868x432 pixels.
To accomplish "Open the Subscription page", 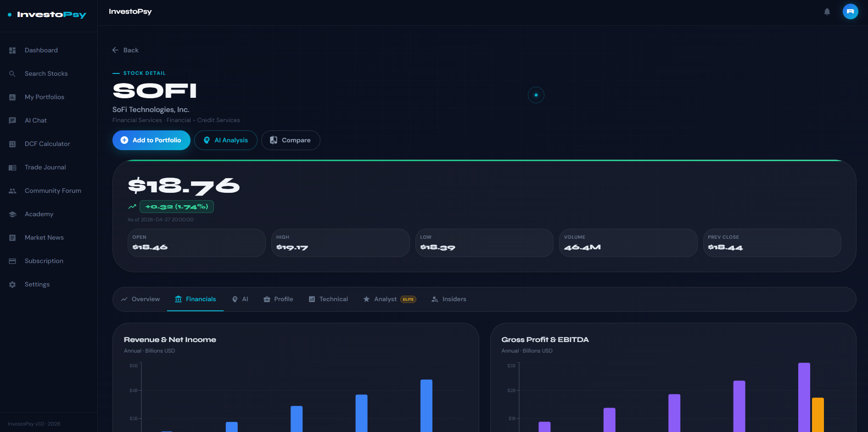I will (49, 261).
